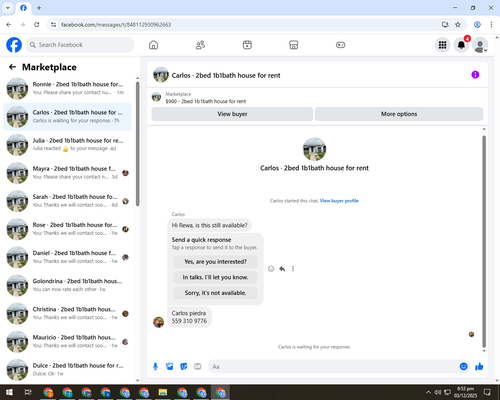Open Task View on the taskbar
The image size is (500, 400).
[28, 392]
